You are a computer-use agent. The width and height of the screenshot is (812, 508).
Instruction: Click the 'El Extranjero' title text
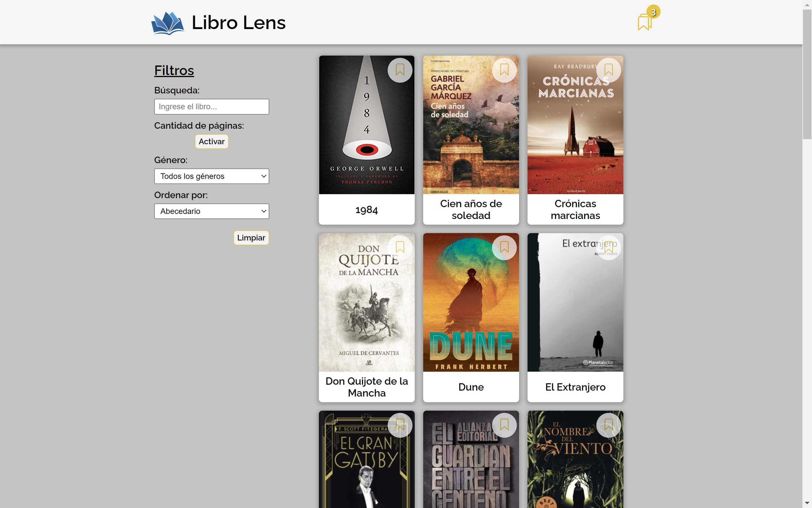pyautogui.click(x=575, y=387)
